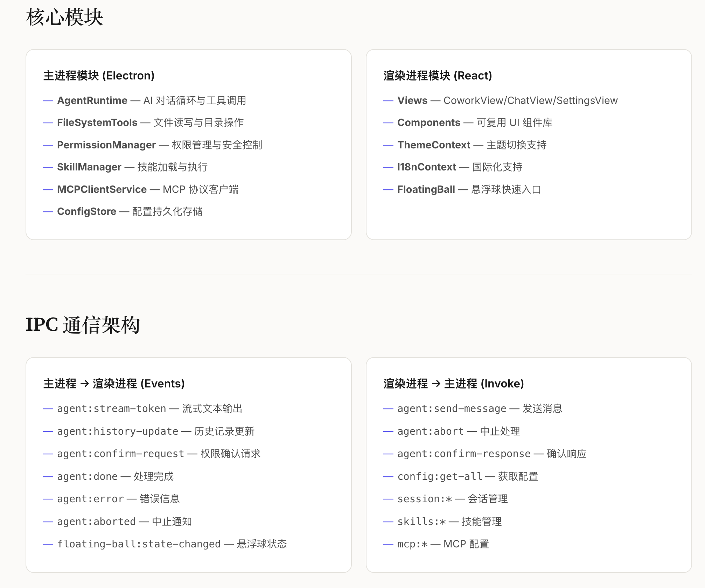Click agent:stream-token event code
The height and width of the screenshot is (588, 705).
[111, 409]
